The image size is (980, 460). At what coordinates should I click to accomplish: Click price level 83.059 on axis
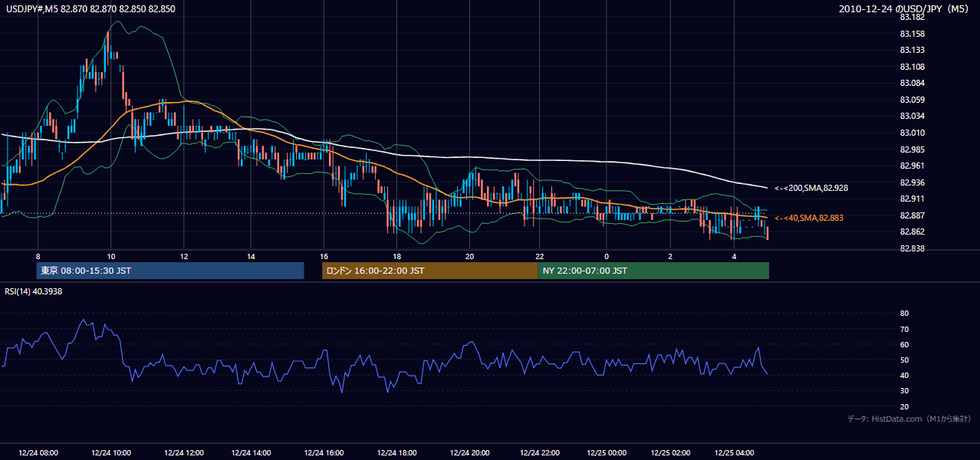913,100
